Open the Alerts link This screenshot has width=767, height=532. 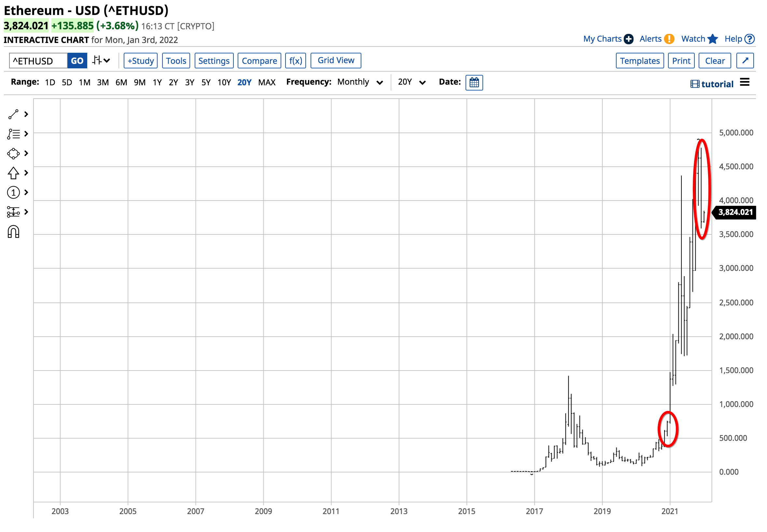click(x=650, y=39)
